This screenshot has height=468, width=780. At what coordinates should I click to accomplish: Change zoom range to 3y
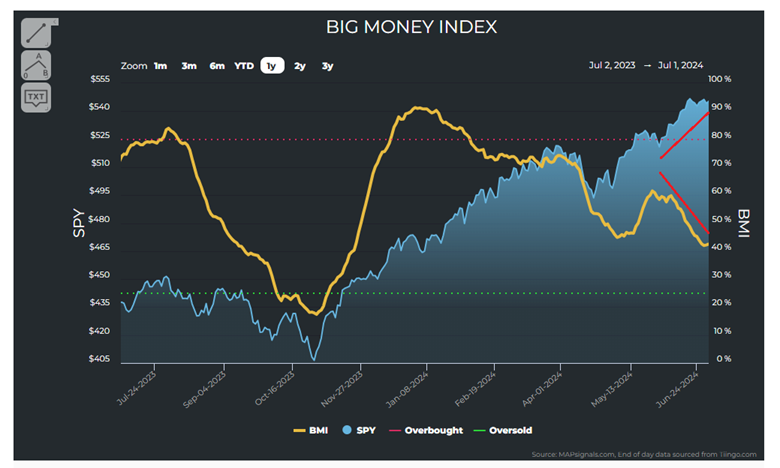(x=327, y=66)
